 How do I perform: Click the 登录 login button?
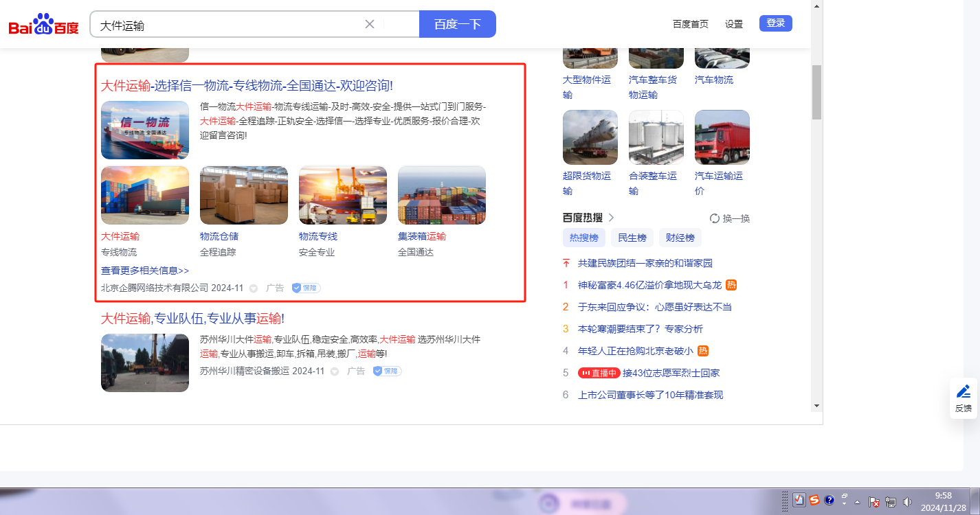tap(776, 23)
